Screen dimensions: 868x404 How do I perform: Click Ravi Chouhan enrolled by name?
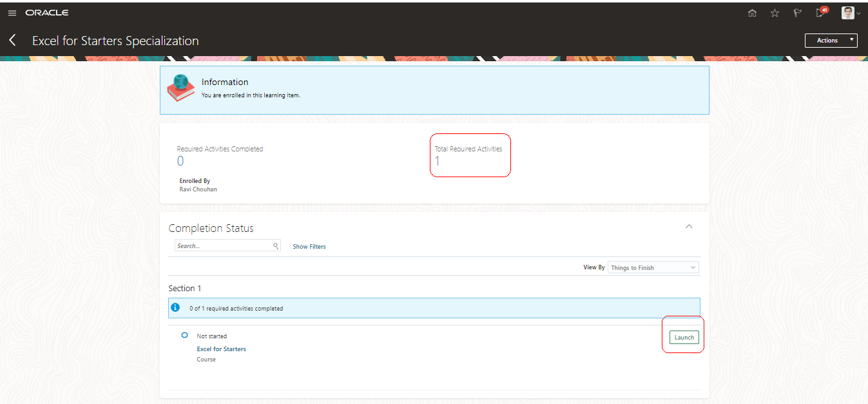click(x=198, y=189)
